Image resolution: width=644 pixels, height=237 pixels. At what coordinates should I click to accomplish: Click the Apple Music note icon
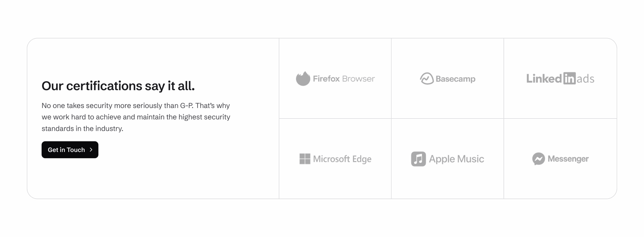pos(418,159)
